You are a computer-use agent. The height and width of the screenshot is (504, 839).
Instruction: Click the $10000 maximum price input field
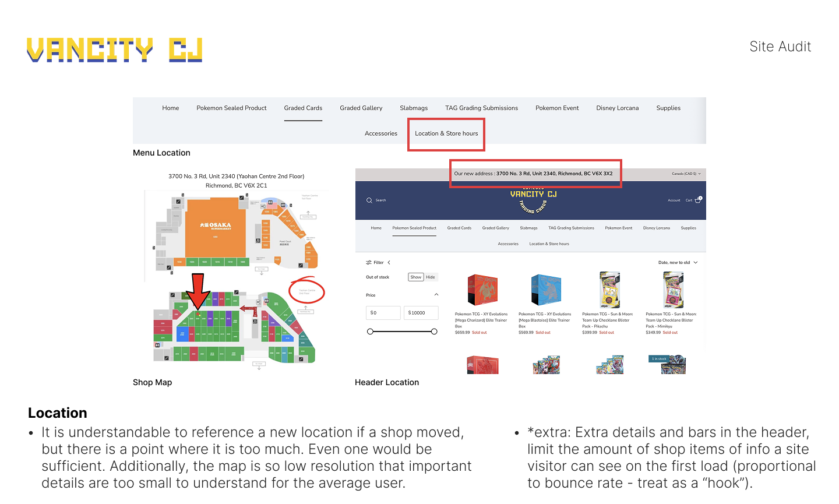(421, 313)
